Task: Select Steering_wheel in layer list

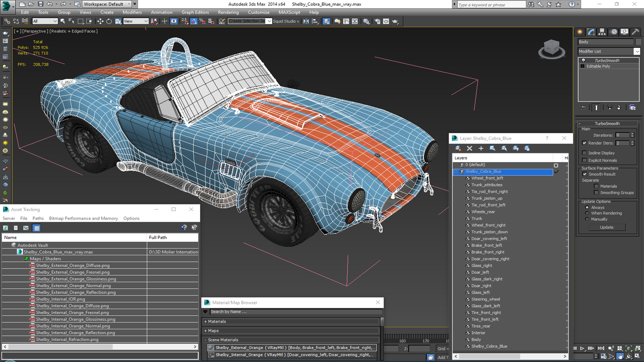Action: (x=486, y=299)
